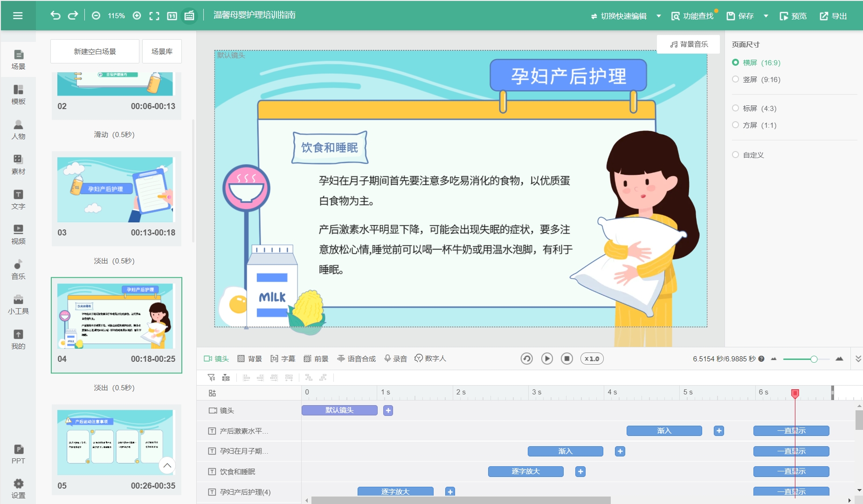Add animation after 渐入 on 产后激素水平 row

point(719,431)
